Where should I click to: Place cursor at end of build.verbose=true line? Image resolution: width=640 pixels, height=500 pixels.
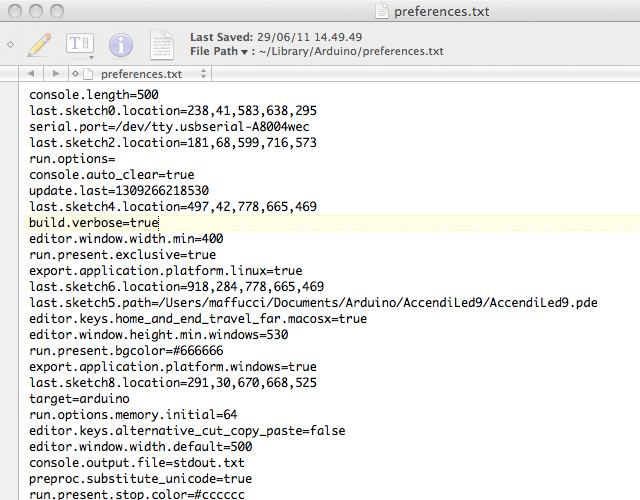tap(160, 223)
